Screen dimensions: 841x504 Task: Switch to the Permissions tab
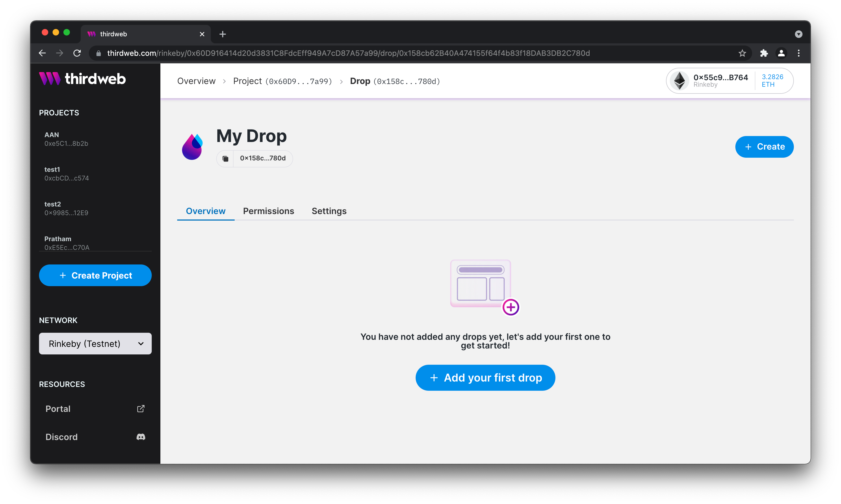269,211
